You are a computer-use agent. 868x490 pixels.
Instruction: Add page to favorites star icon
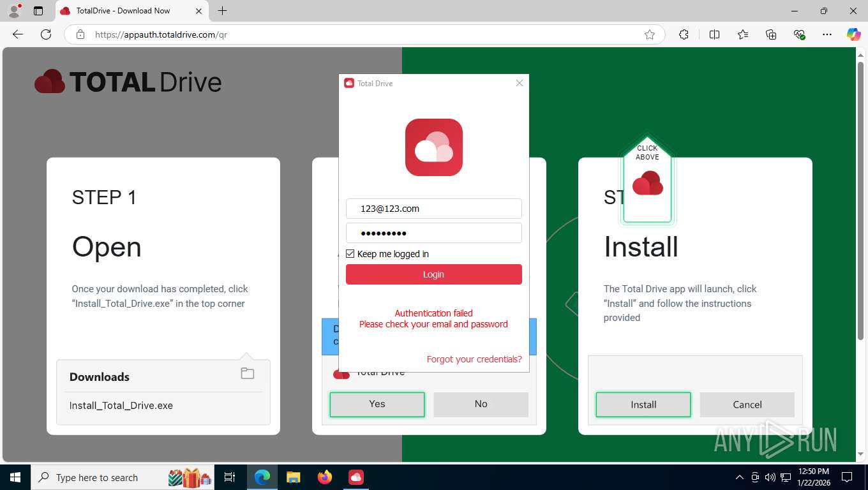[x=650, y=34]
